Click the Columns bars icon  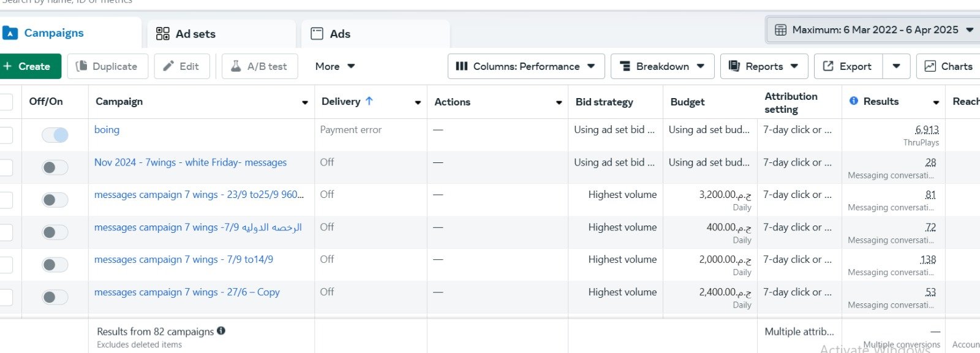[462, 66]
